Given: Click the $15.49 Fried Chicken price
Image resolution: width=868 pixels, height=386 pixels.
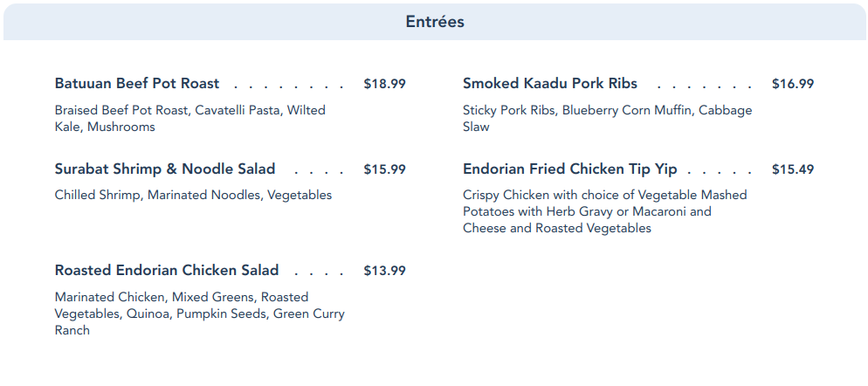Looking at the screenshot, I should (x=793, y=169).
